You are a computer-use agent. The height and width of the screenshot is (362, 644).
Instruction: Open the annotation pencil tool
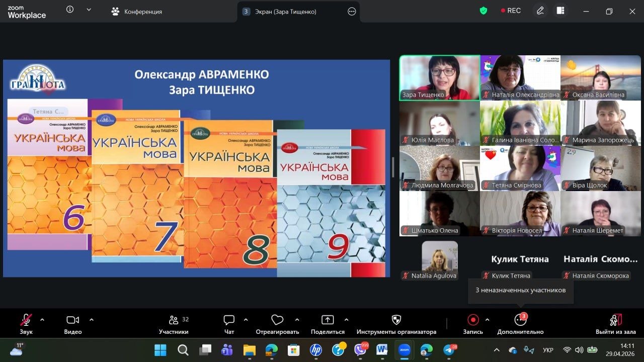540,11
